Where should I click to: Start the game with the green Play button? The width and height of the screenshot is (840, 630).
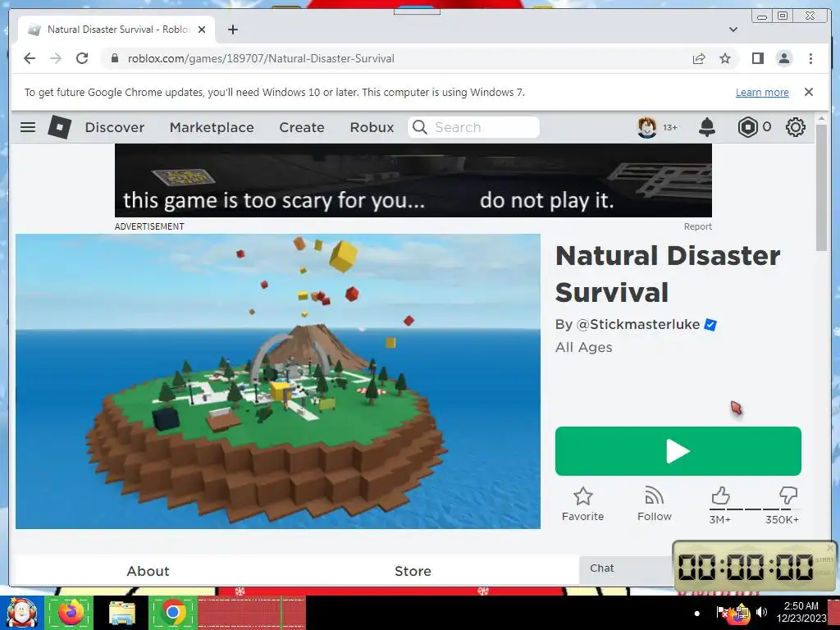tap(678, 451)
